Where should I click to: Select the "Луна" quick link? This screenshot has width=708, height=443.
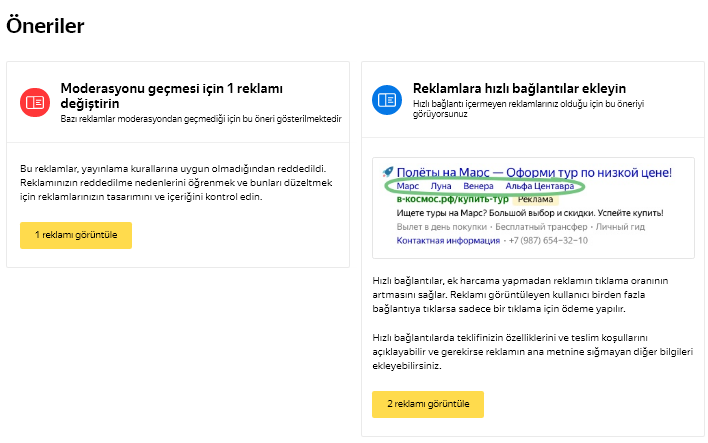441,187
